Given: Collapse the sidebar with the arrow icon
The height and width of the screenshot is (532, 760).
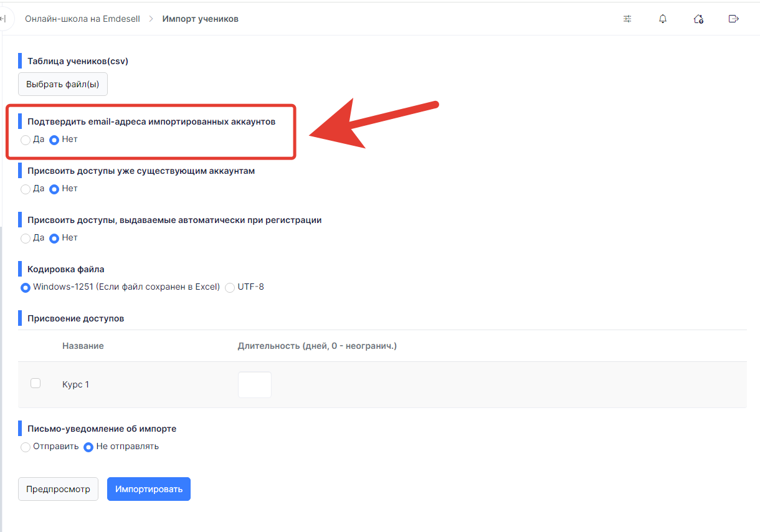Looking at the screenshot, I should click(3, 19).
